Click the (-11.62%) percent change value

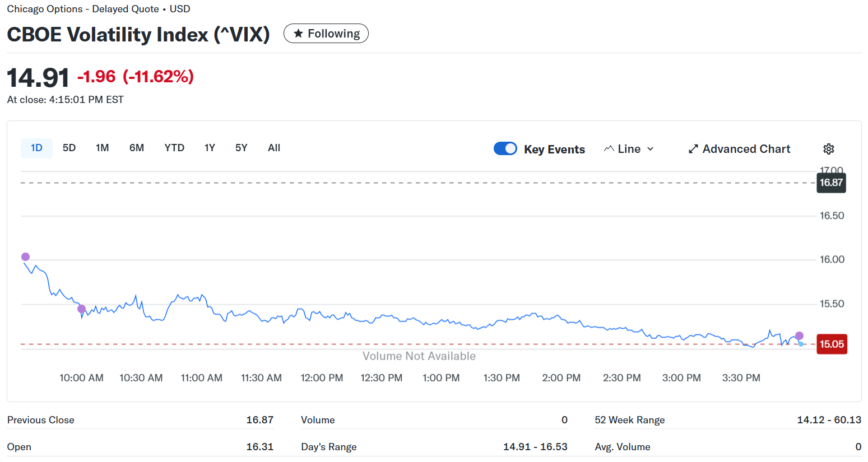(x=158, y=76)
